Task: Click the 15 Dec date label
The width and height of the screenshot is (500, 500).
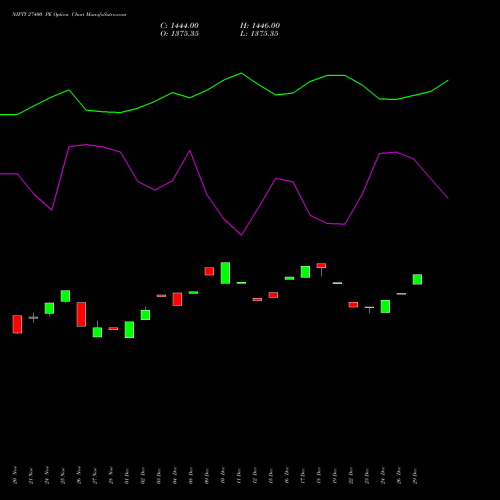Action: (271, 475)
